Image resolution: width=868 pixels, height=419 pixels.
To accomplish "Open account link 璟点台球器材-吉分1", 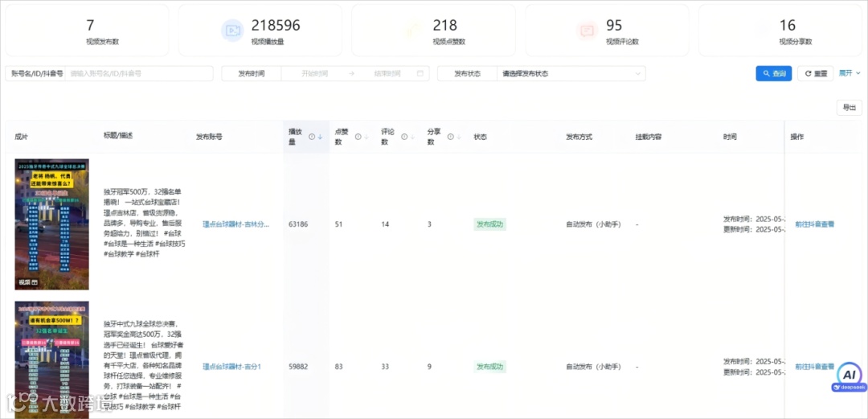I will (231, 367).
